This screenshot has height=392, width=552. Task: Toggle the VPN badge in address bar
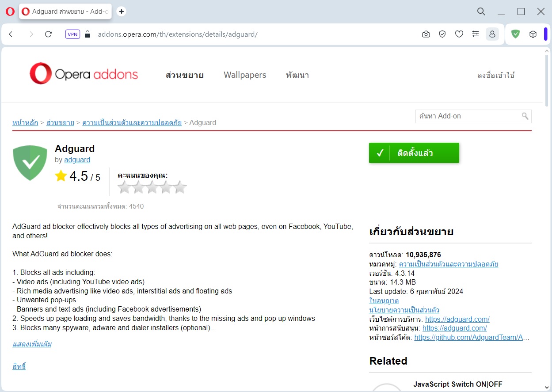pos(72,34)
